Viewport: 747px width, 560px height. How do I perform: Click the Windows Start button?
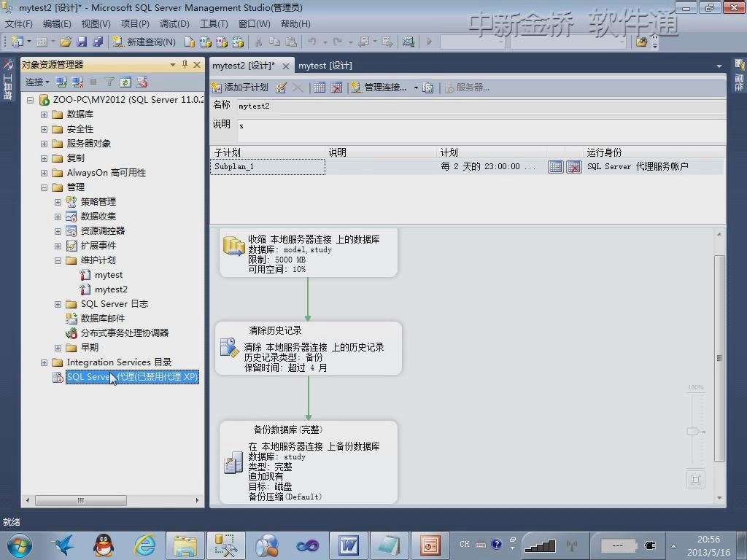click(19, 545)
